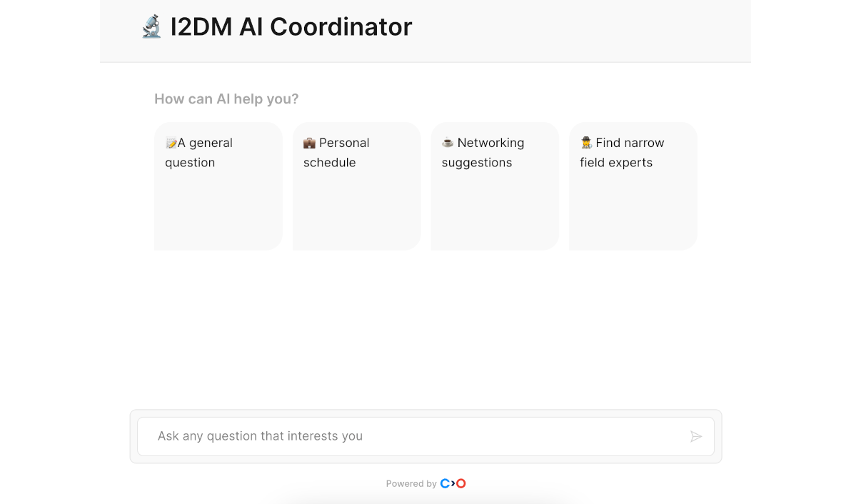Click the blue C logo in the footer
Viewport: 851px width, 504px height.
coord(445,483)
